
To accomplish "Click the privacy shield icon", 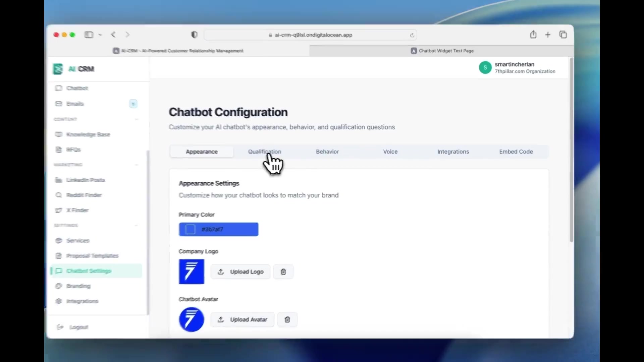I will point(194,35).
